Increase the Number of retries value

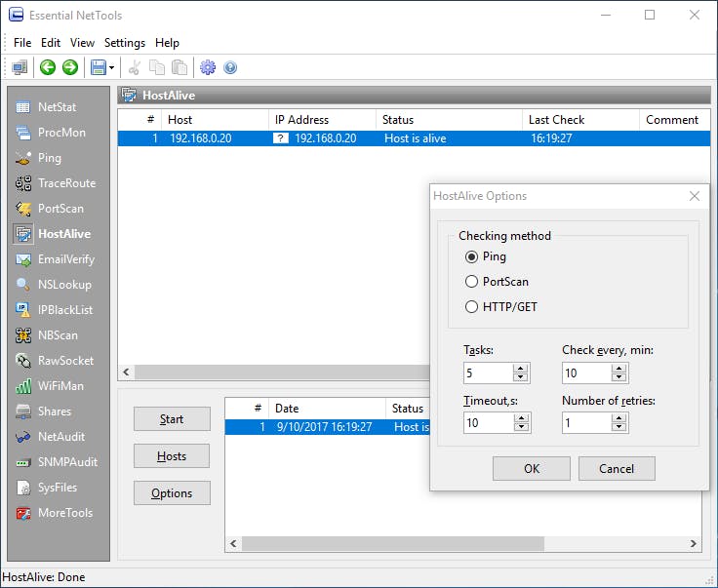pos(619,418)
